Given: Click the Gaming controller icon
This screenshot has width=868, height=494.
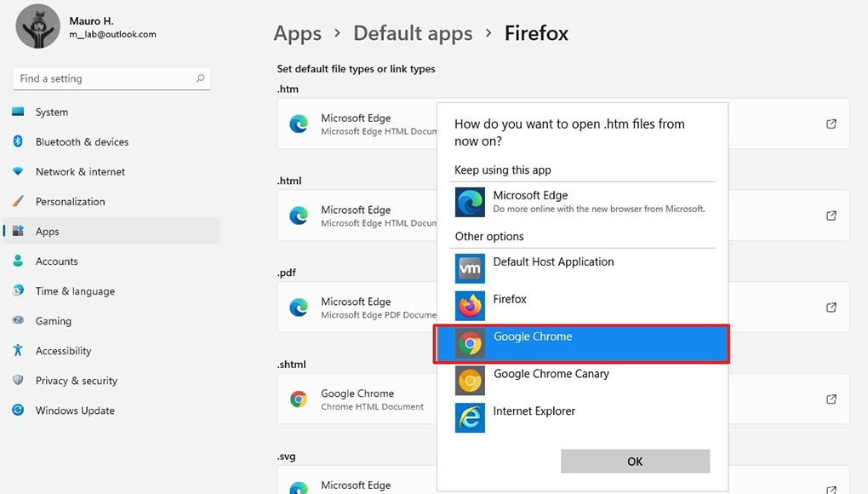Looking at the screenshot, I should tap(18, 320).
